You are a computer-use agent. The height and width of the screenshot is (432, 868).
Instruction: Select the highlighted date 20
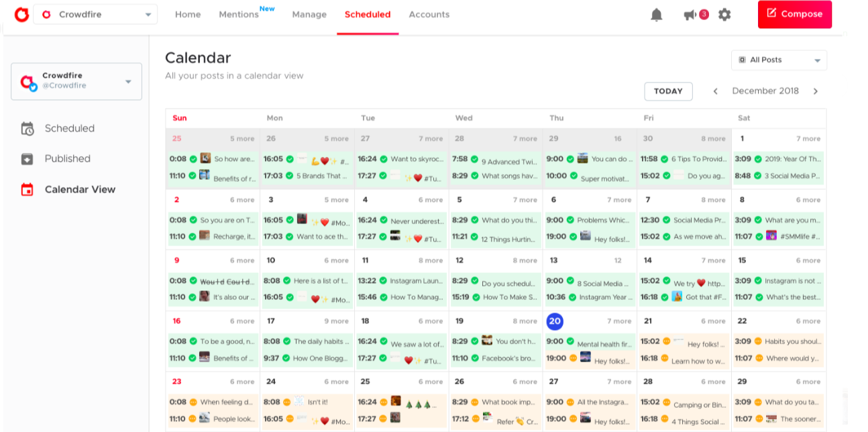555,321
